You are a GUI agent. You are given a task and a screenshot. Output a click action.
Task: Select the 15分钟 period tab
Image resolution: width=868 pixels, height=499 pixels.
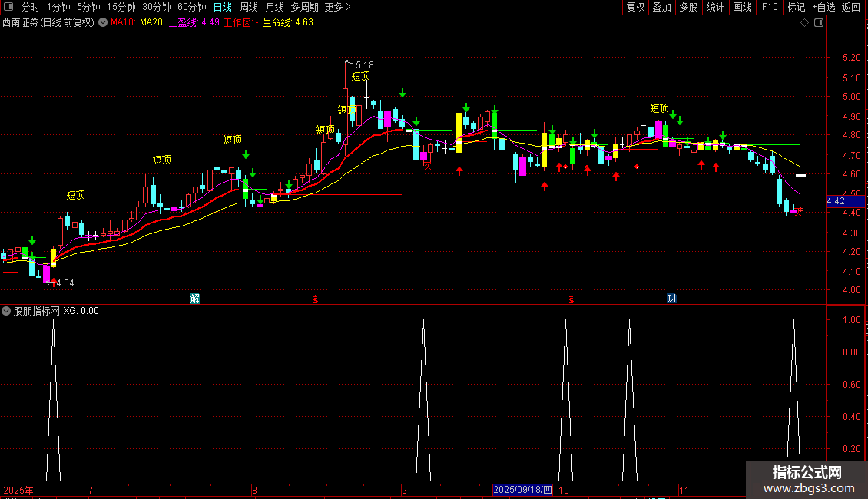(121, 7)
